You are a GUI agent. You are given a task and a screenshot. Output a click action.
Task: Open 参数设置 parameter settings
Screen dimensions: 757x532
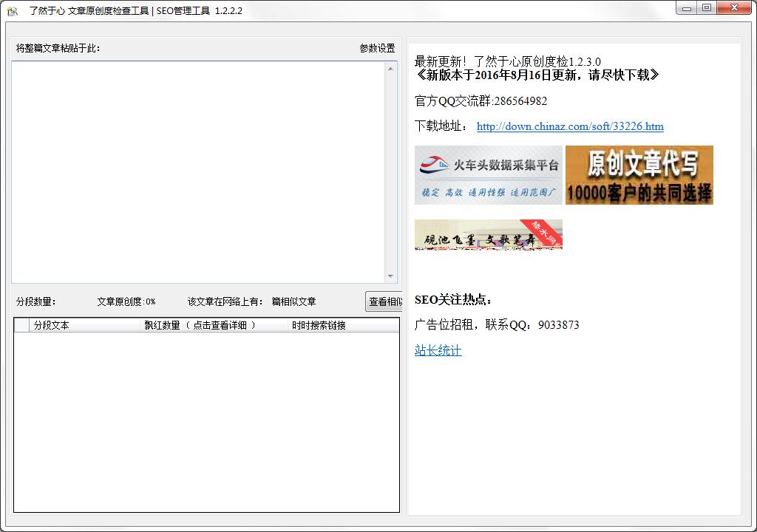pos(377,48)
